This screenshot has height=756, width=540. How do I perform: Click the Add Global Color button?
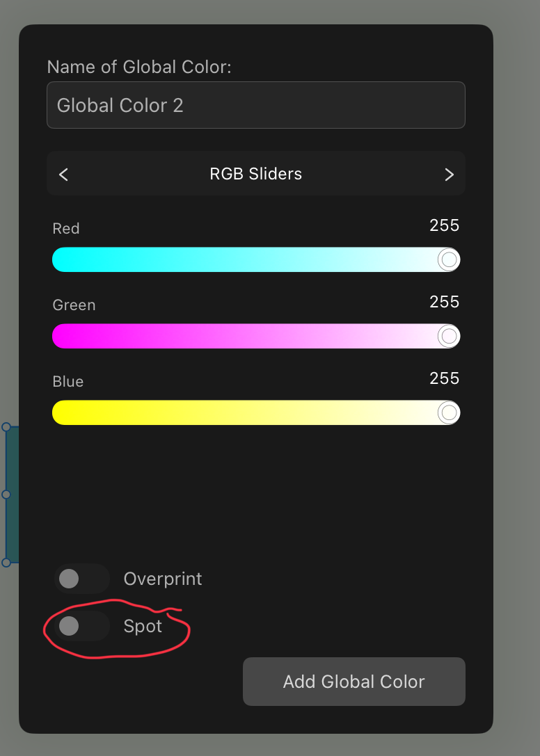pyautogui.click(x=354, y=682)
